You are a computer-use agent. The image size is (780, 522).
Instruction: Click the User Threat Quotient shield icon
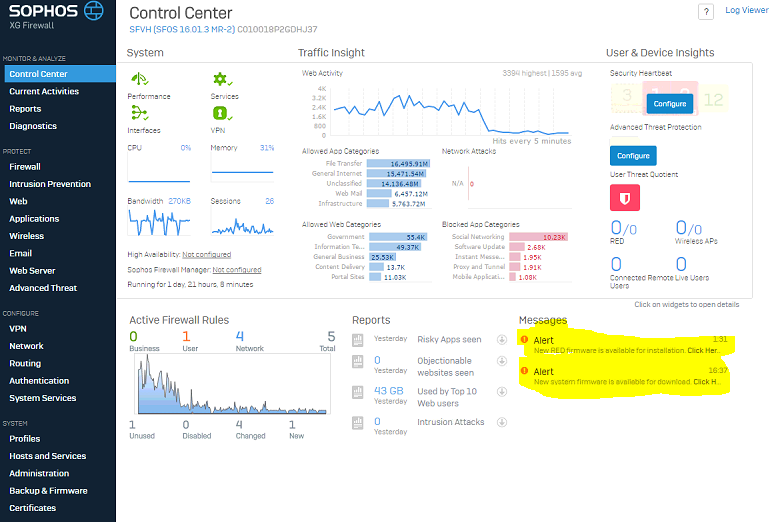[625, 198]
